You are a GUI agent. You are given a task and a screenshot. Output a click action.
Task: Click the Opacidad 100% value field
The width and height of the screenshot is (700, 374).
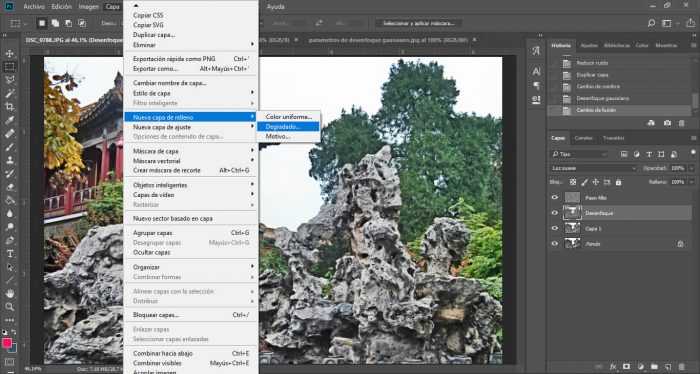677,168
